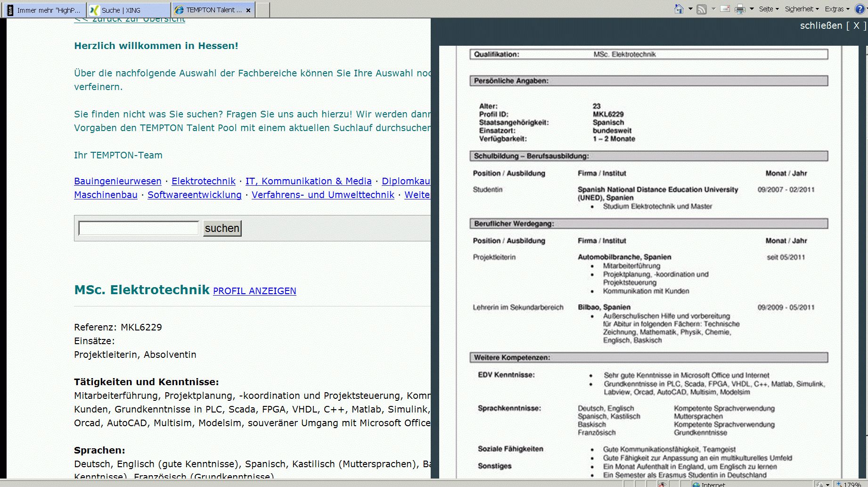Follow the Elektrotechnik category link
This screenshot has height=487, width=868.
pos(203,181)
